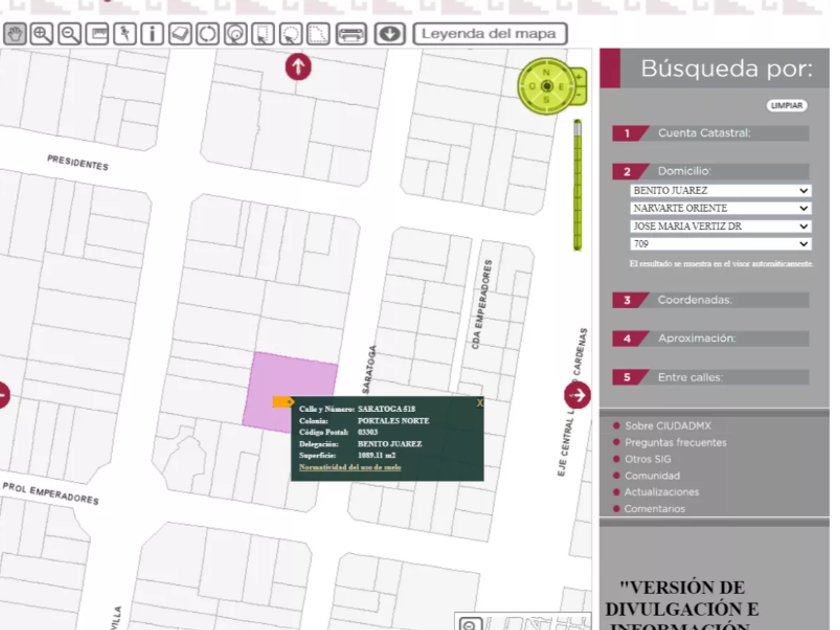Select the buffer radius selection tool
This screenshot has height=630, width=840.
pos(235,34)
